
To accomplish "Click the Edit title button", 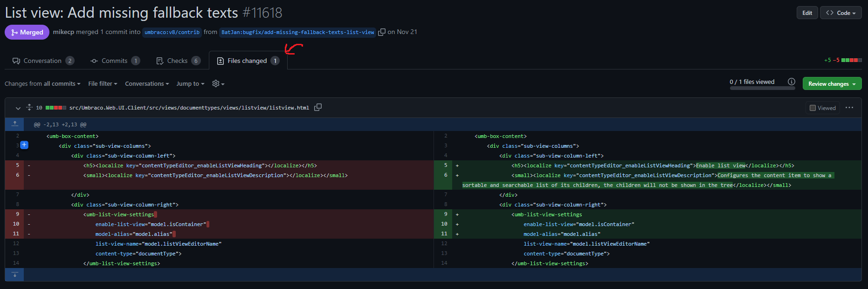I will (807, 13).
